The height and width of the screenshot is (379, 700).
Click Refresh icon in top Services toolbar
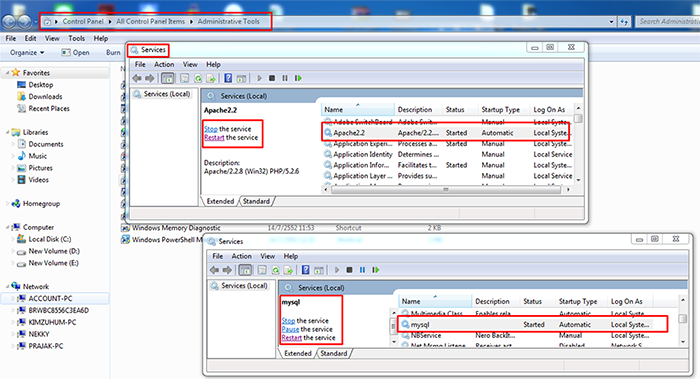tap(198, 79)
